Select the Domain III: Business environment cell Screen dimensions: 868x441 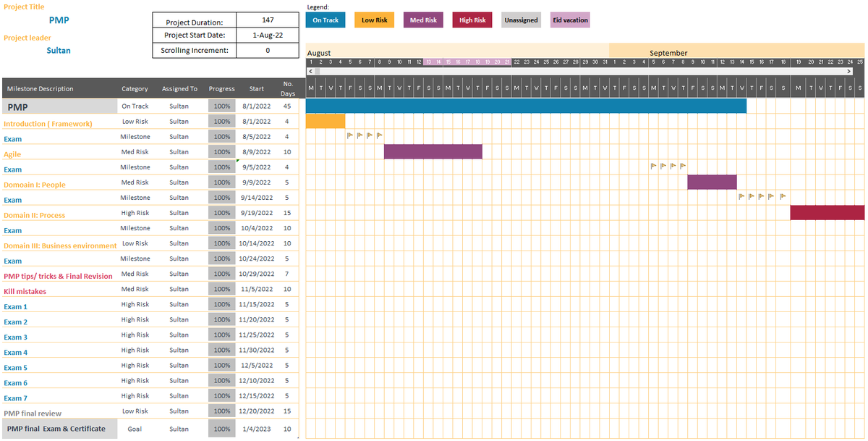(x=59, y=245)
